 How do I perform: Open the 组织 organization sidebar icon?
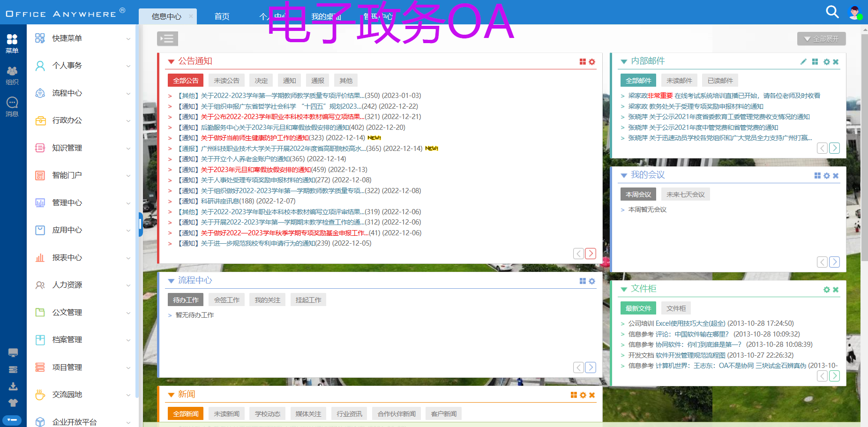12,75
